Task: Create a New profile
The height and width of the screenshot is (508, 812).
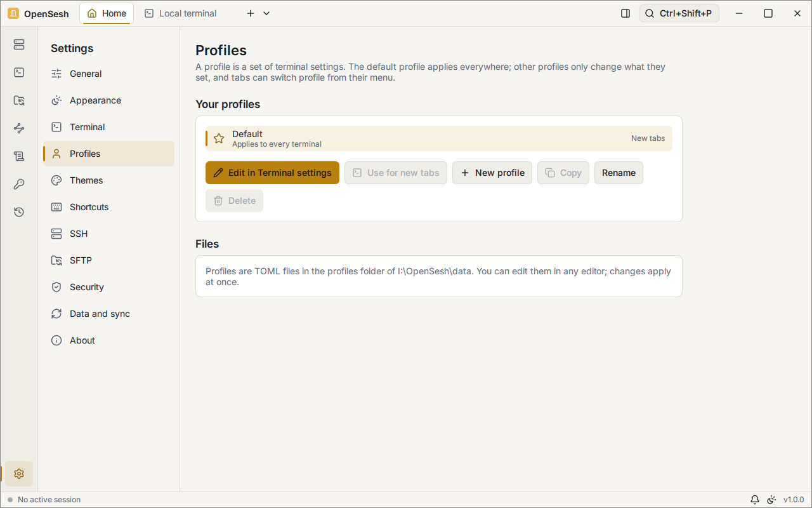Action: (492, 173)
